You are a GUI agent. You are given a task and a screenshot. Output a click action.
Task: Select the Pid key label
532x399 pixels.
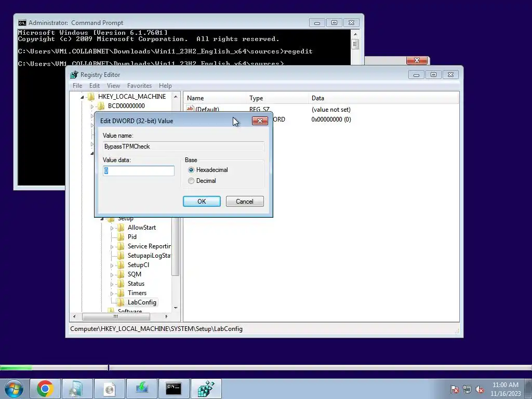pos(132,237)
